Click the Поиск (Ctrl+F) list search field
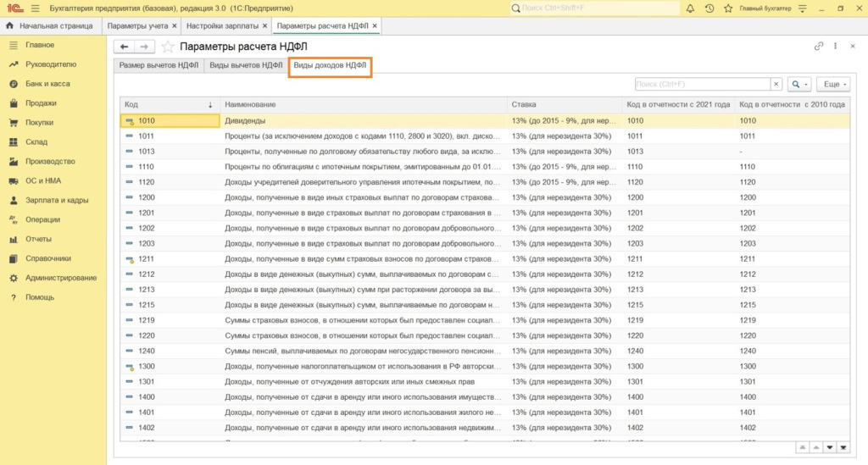This screenshot has height=465, width=868. click(702, 85)
